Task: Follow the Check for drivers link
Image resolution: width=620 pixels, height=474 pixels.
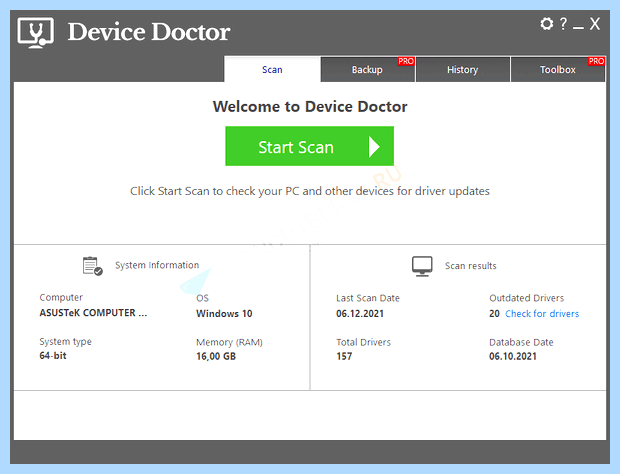Action: [542, 313]
